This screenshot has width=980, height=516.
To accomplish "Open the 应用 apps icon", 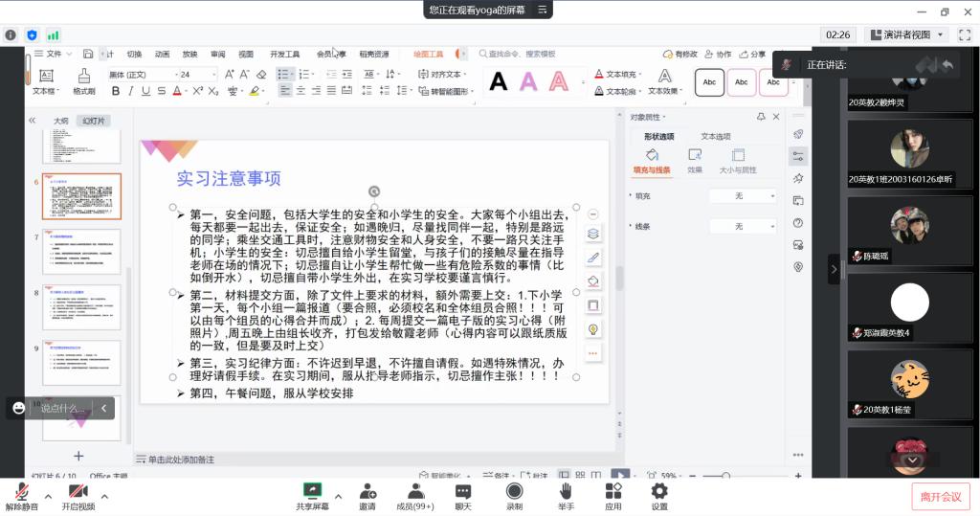I will coord(613,490).
